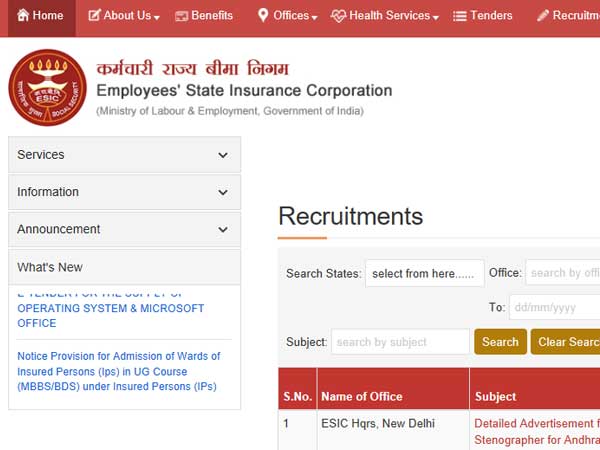Expand the Information sidebar section
Screen dimensions: 600x450
pos(124,192)
